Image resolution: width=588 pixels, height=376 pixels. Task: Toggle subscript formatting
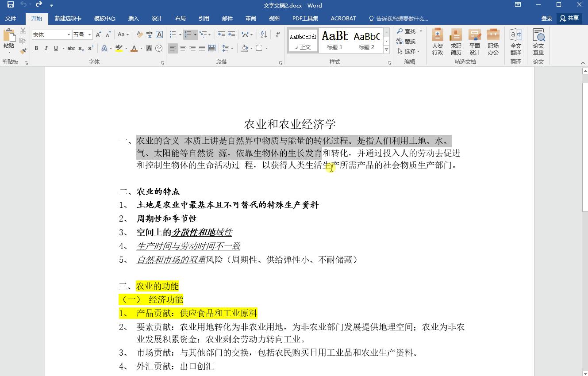81,49
